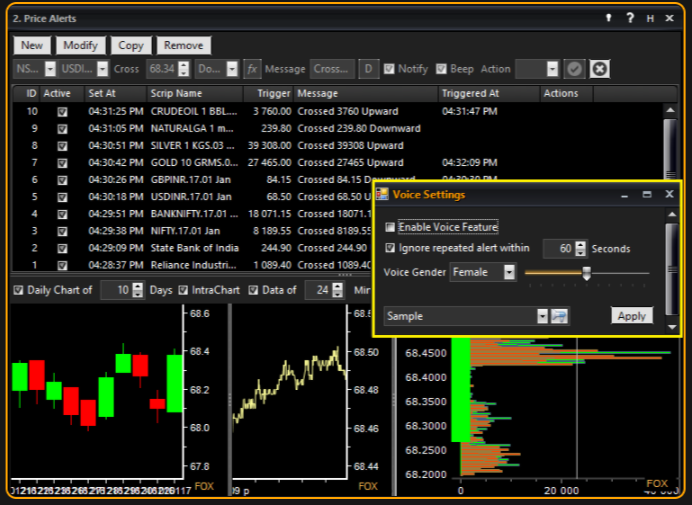Enable the Voice Feature checkbox
The height and width of the screenshot is (505, 692).
[x=390, y=227]
